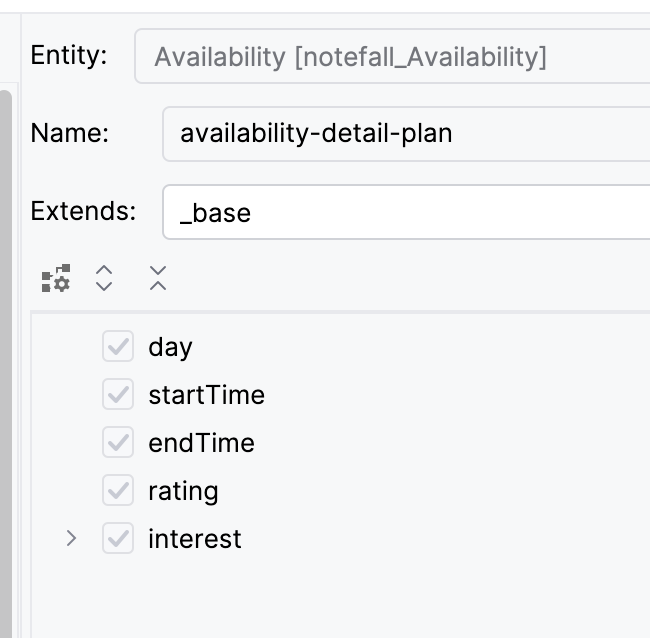Image resolution: width=650 pixels, height=638 pixels.
Task: Toggle the startTime attribute checkbox
Action: coord(118,394)
